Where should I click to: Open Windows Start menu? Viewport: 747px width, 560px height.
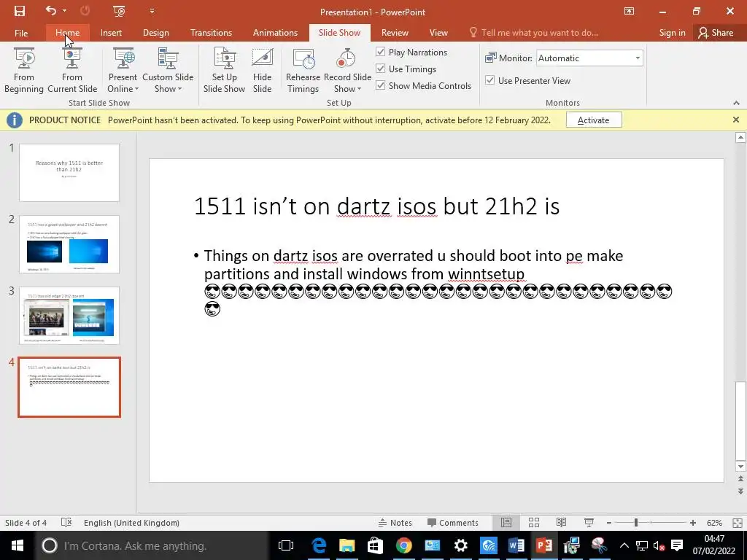[x=18, y=545]
